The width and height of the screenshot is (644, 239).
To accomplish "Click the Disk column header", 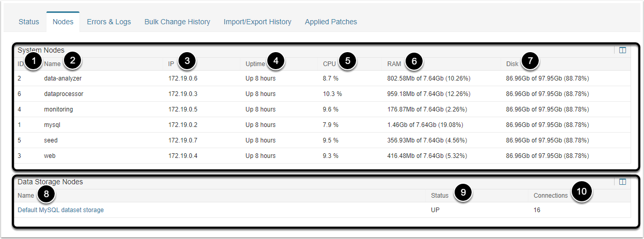I will pos(512,63).
